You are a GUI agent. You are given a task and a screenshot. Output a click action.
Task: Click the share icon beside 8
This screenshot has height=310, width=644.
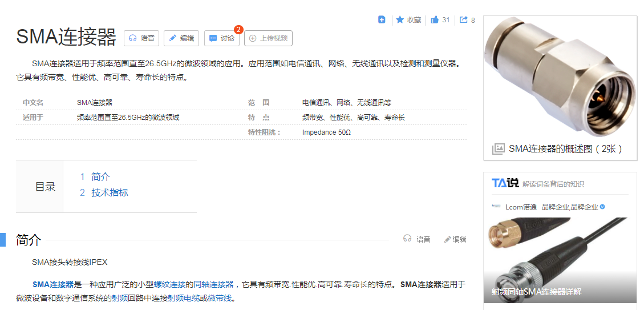[x=464, y=20]
